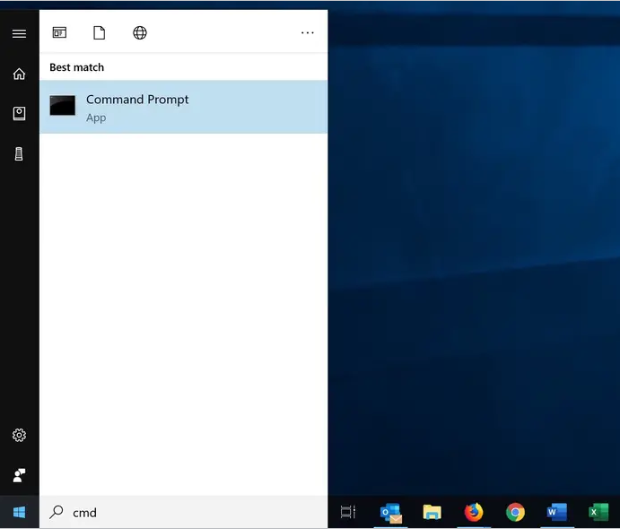Screen dimensions: 620x529
Task: Focus the search box containing cmd
Action: tap(183, 512)
